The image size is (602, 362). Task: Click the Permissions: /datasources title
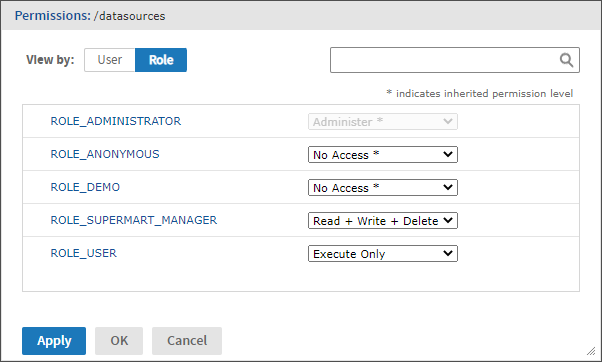90,16
